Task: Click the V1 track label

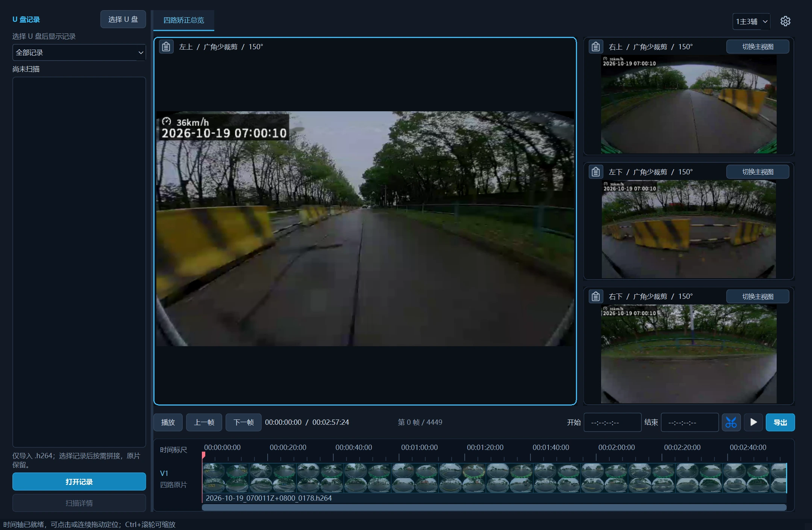Action: click(164, 473)
